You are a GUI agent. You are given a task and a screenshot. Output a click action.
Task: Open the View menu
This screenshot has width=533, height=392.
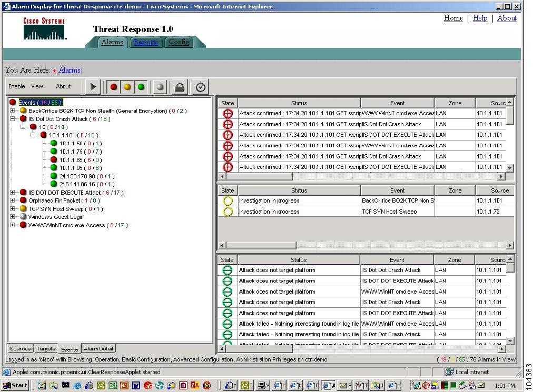coord(37,86)
